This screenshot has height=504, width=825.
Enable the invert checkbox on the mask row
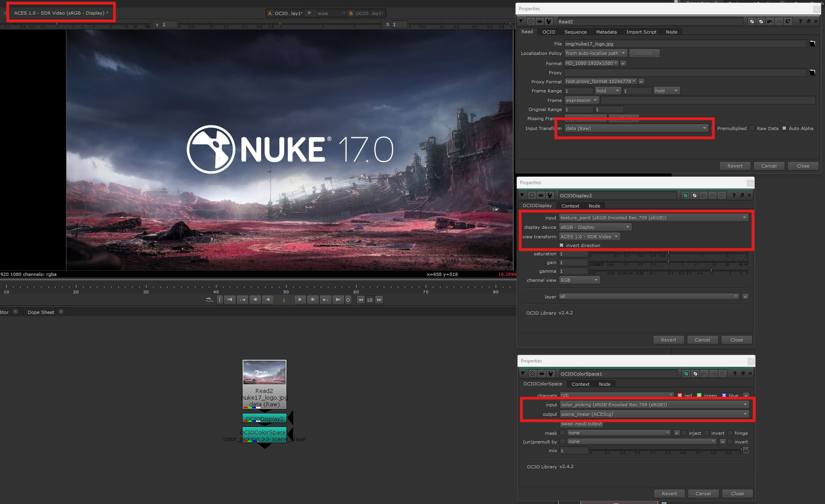(707, 433)
